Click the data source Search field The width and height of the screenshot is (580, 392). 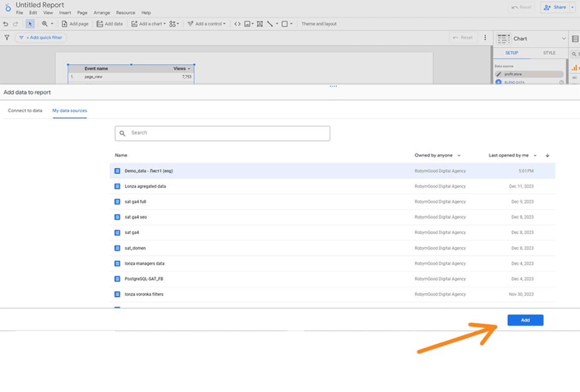[x=222, y=133]
